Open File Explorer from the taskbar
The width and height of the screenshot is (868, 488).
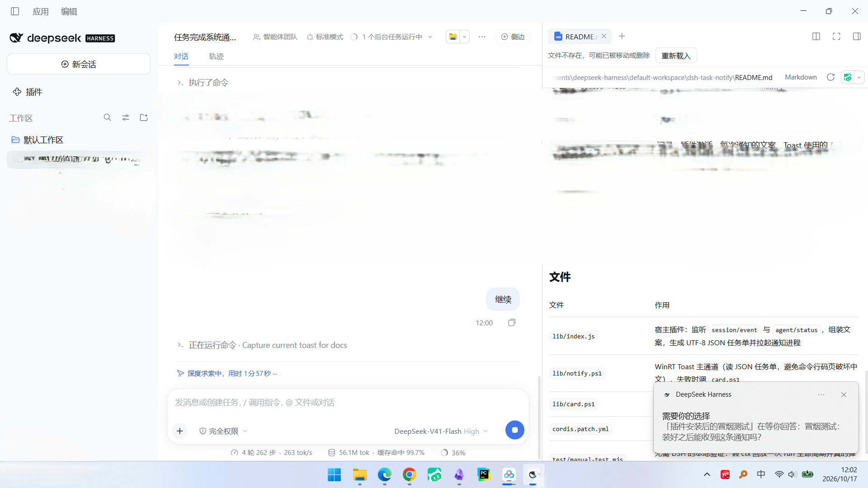click(359, 475)
